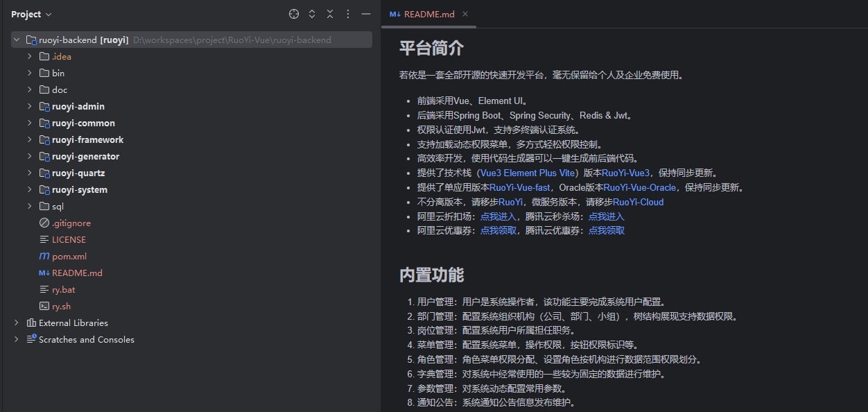The height and width of the screenshot is (412, 868).
Task: Select the README.md editor tab
Action: click(429, 14)
